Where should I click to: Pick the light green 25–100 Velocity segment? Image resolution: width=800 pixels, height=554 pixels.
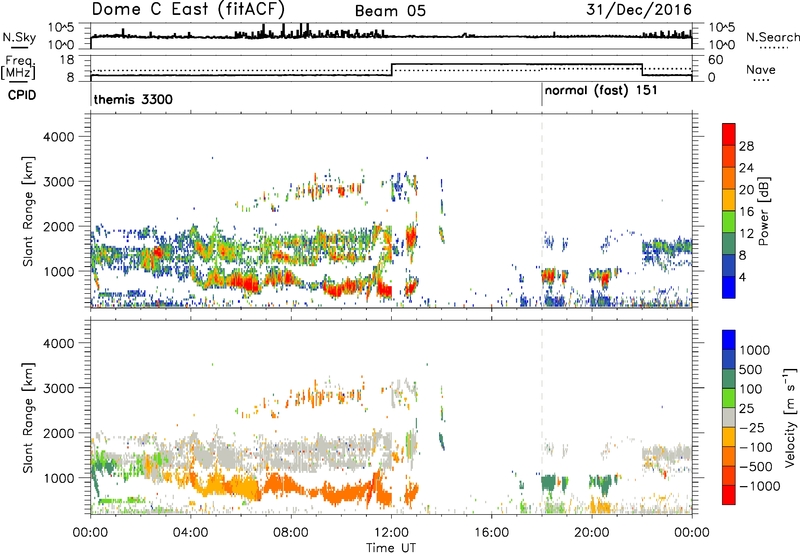point(729,398)
